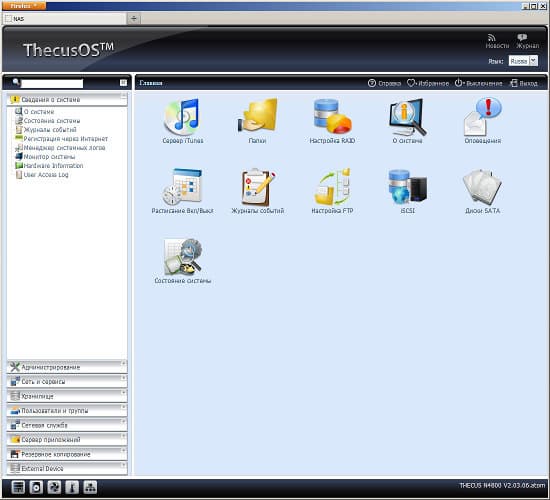Viewport: 550px width, 500px height.
Task: Expand the Сервер приложений section
Action: (x=67, y=440)
